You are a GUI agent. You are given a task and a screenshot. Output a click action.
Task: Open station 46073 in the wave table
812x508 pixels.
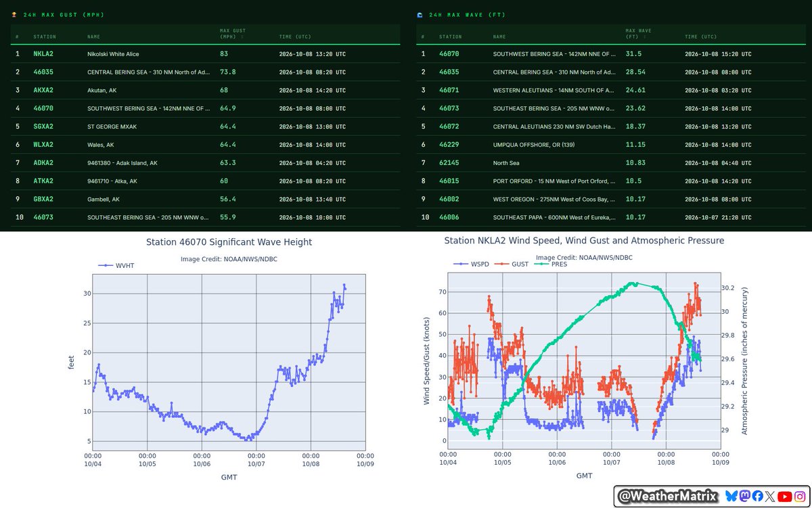click(x=449, y=108)
